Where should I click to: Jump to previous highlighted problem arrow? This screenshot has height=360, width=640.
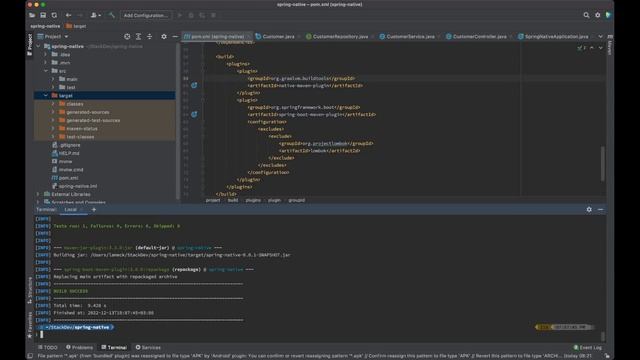click(x=592, y=48)
